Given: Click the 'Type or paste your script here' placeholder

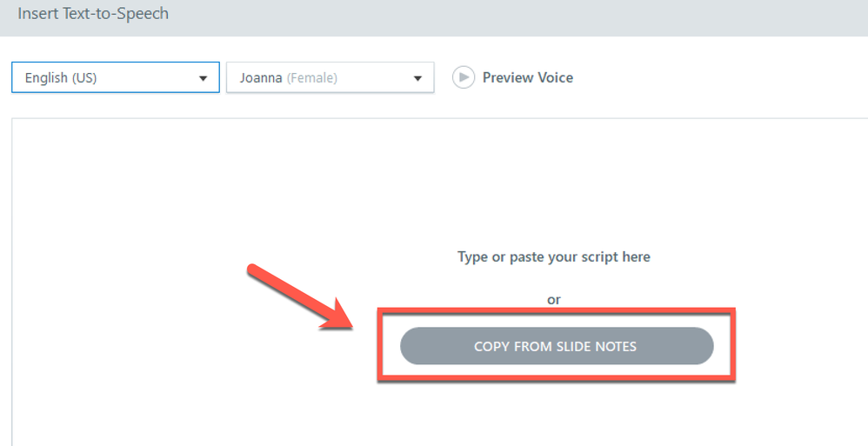Looking at the screenshot, I should (x=553, y=256).
